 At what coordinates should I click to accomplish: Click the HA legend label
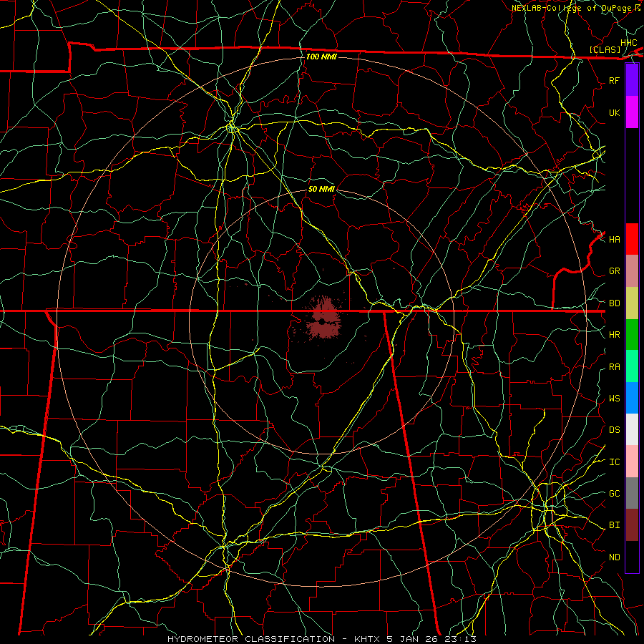[615, 240]
